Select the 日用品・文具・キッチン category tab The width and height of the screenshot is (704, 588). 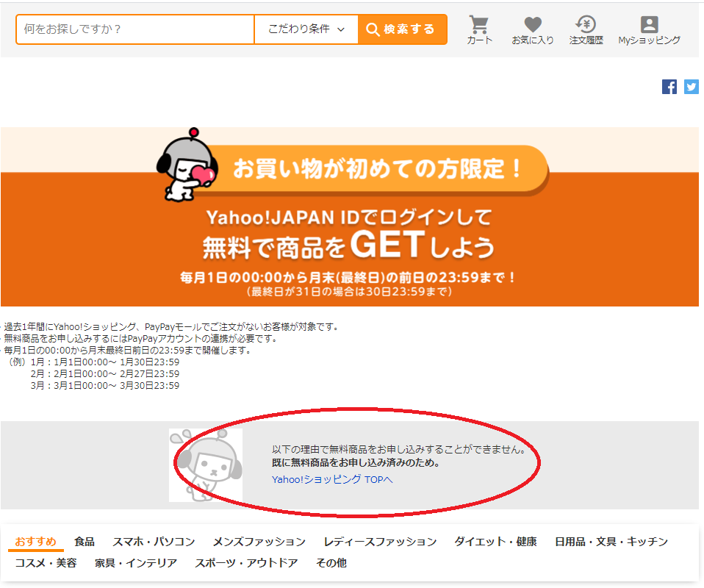611,541
